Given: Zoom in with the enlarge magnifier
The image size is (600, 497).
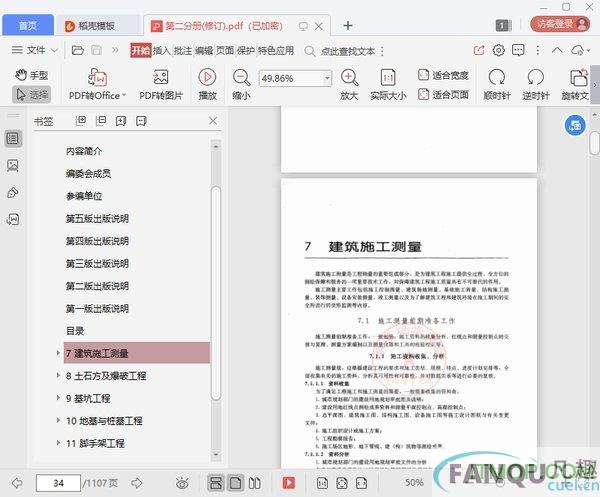Looking at the screenshot, I should (349, 85).
